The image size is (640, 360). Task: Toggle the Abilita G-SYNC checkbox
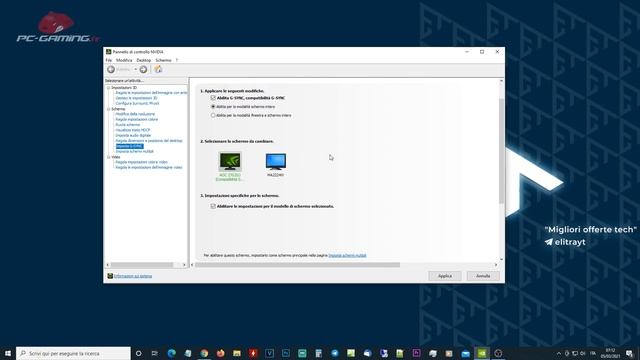point(213,98)
